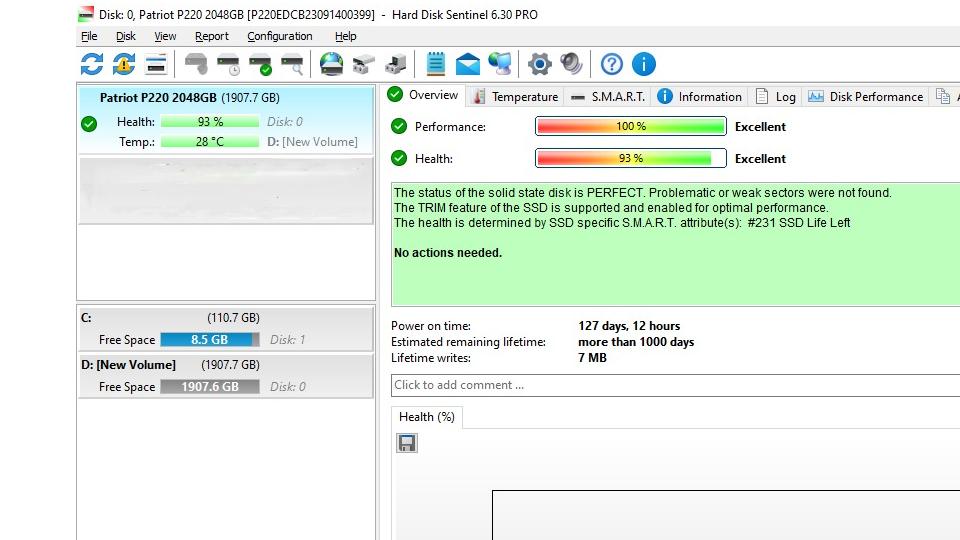Select the Health (%) graph tab

coord(427,417)
